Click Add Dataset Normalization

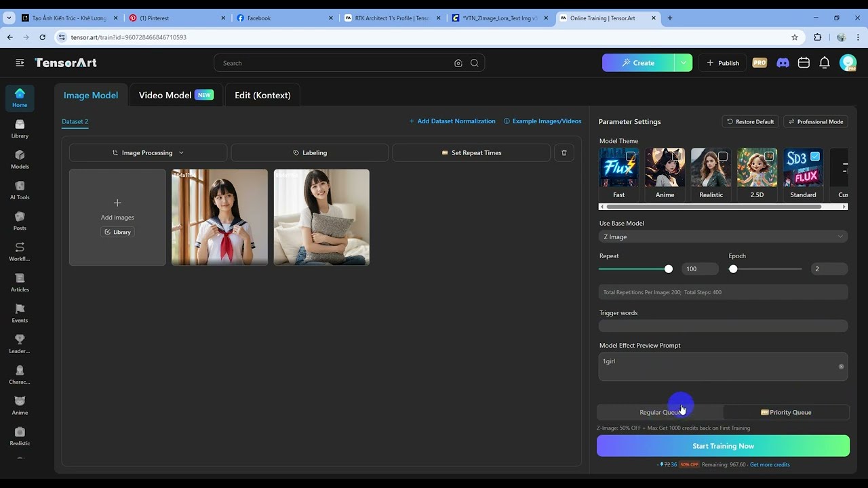click(x=452, y=121)
